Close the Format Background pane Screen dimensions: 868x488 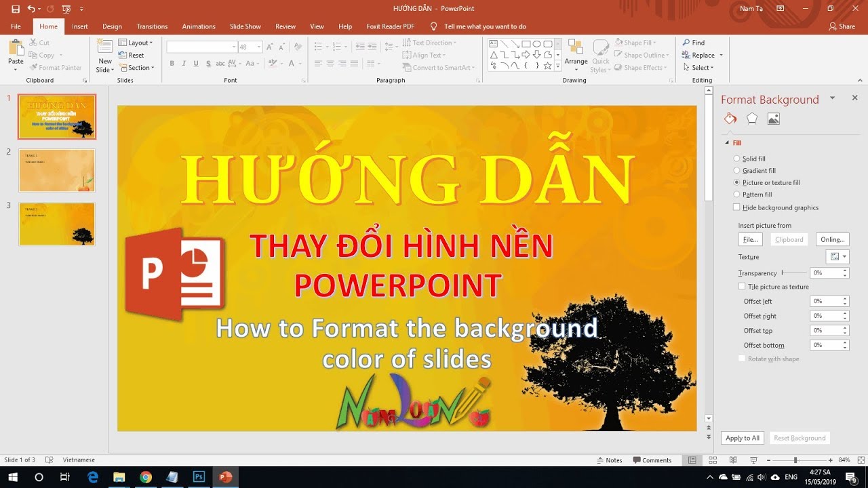854,98
